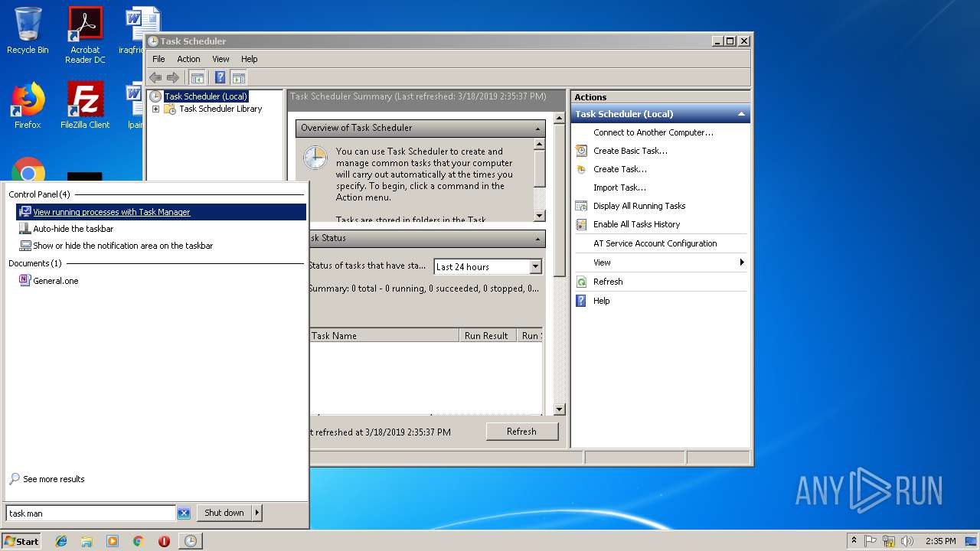
Task: Select the Firefox desktop shortcut
Action: click(x=28, y=106)
